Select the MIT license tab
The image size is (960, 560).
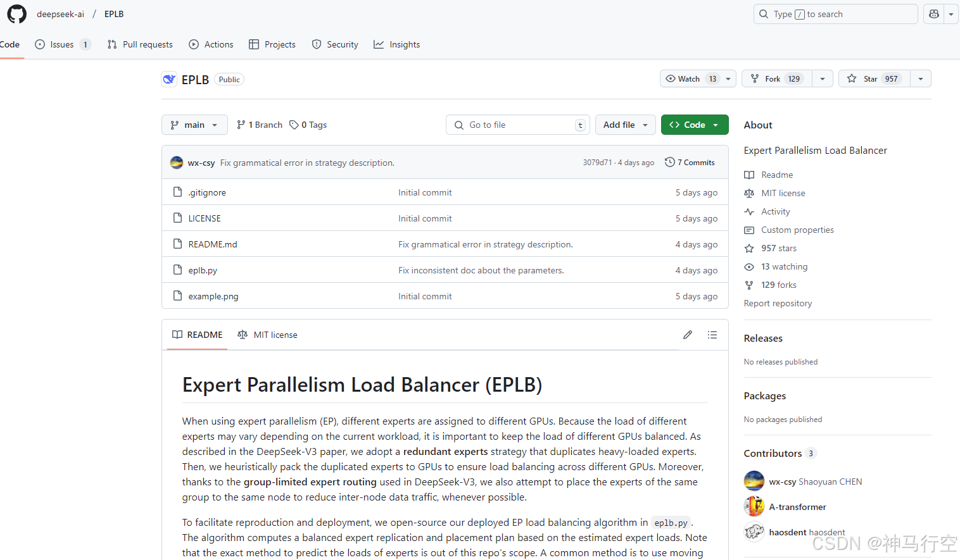[267, 335]
